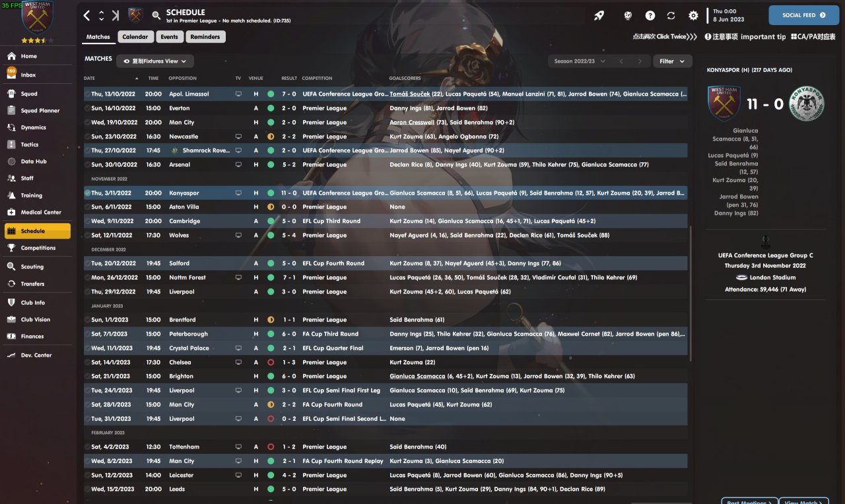Go to next season with right chevron
The width and height of the screenshot is (845, 504).
(639, 61)
